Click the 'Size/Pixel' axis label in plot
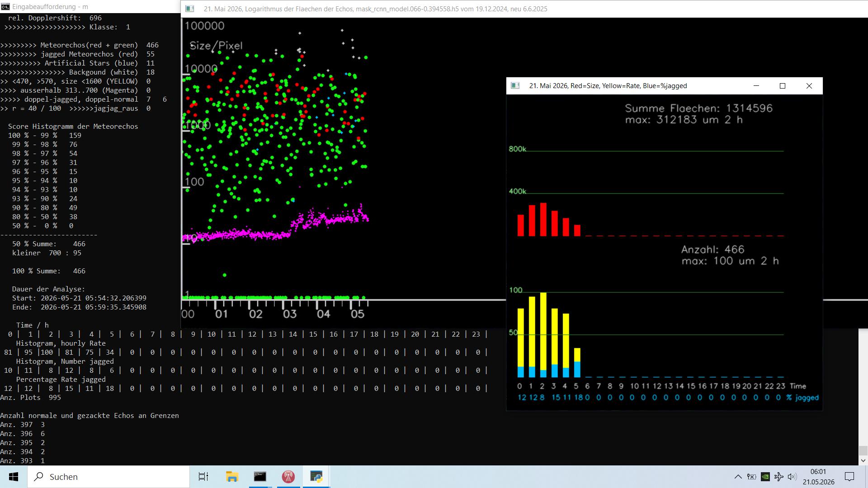Image resolution: width=868 pixels, height=488 pixels. tap(216, 46)
